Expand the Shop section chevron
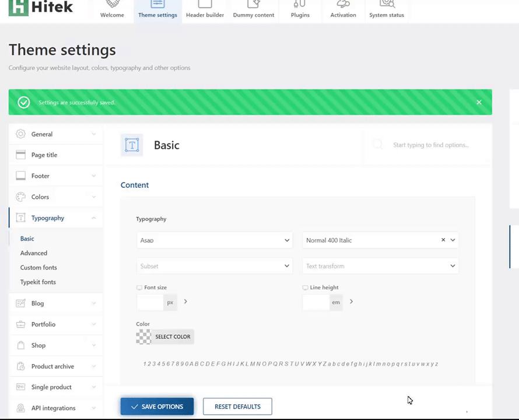The image size is (519, 420). point(94,345)
